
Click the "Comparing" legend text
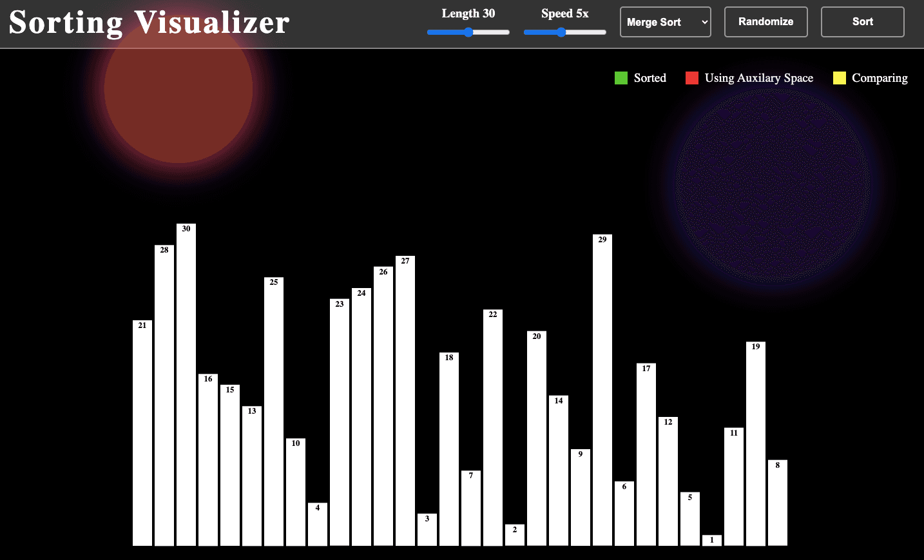[880, 78]
